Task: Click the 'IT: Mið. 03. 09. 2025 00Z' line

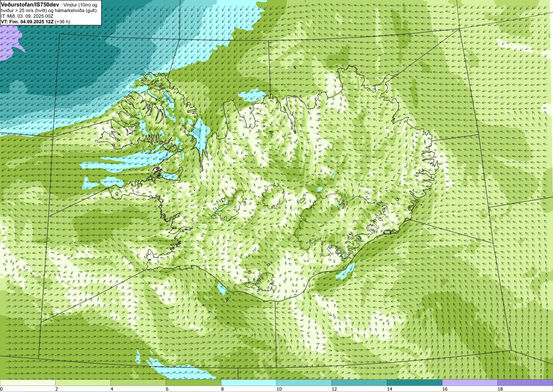Action: [27, 16]
